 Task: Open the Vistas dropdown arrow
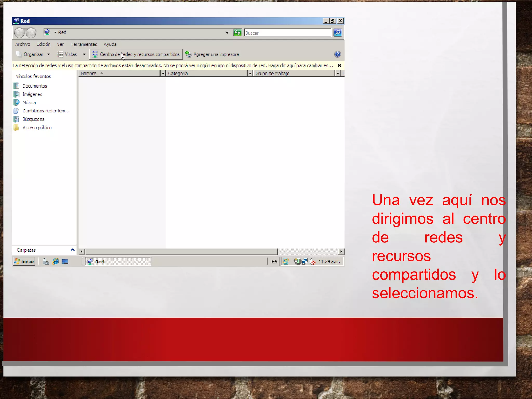(x=84, y=54)
